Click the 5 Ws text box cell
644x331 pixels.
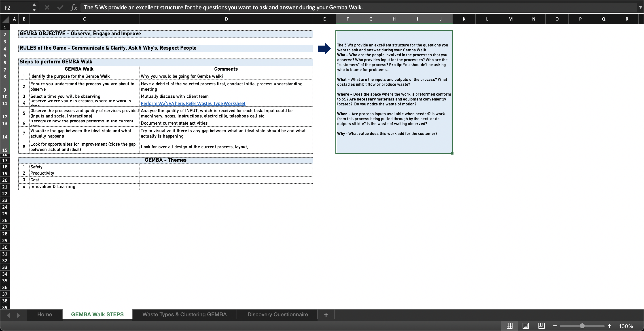(394, 92)
